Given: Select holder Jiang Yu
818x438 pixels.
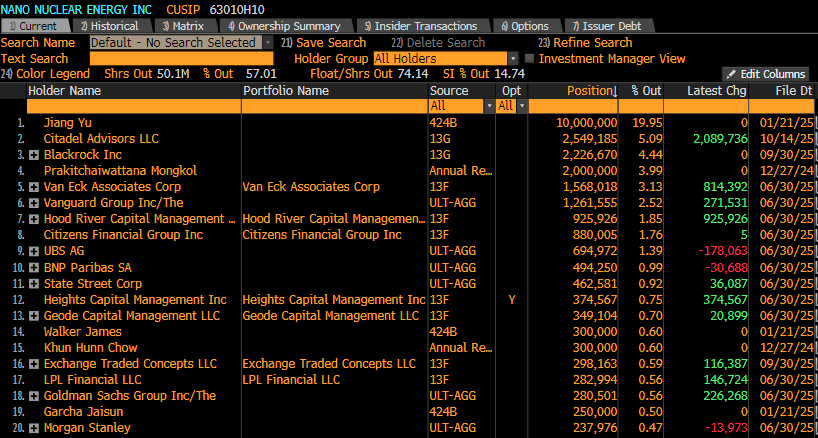Looking at the screenshot, I should click(x=67, y=123).
